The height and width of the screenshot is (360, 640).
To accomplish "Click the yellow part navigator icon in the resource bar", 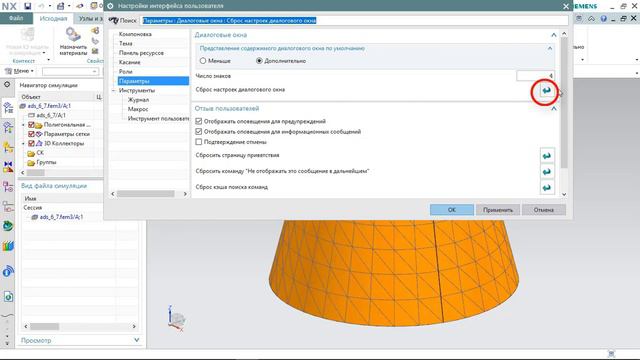I will 8,147.
